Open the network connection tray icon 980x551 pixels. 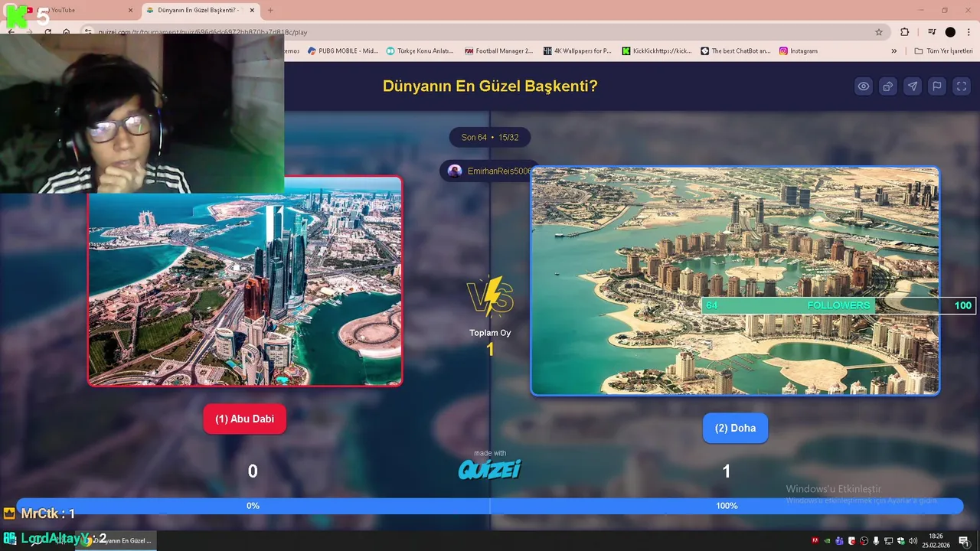pos(888,541)
